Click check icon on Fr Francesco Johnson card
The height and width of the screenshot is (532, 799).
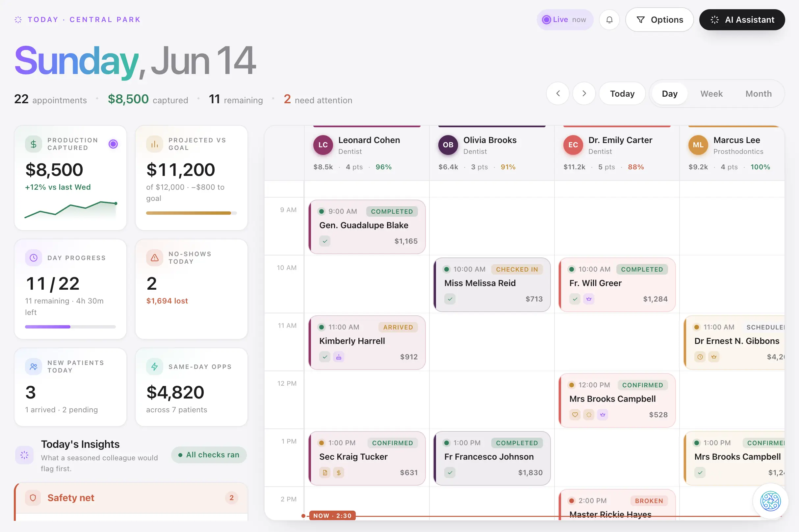click(450, 472)
